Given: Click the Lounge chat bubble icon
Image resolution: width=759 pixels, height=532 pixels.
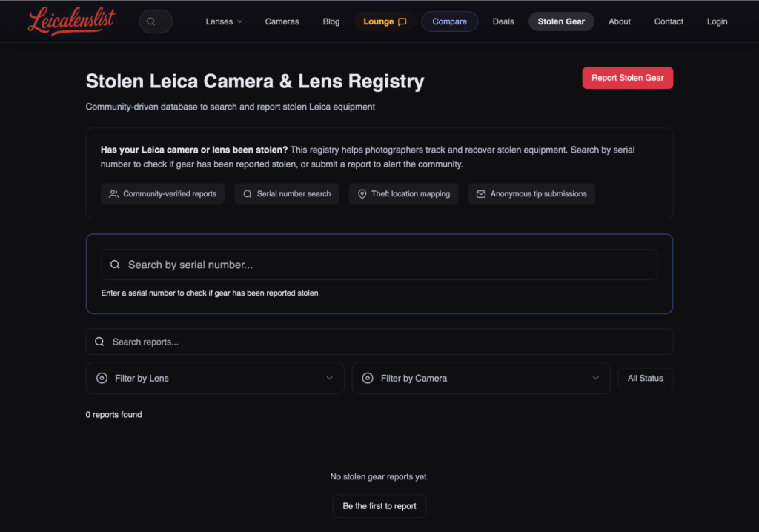Looking at the screenshot, I should click(x=402, y=21).
